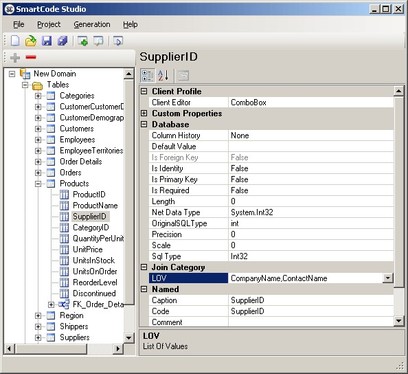Collapse the Products table node
Image resolution: width=408 pixels, height=374 pixels.
[x=38, y=184]
